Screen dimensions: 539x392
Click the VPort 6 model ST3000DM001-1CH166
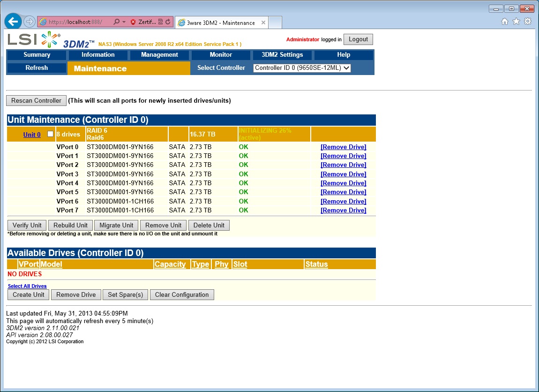(x=120, y=201)
